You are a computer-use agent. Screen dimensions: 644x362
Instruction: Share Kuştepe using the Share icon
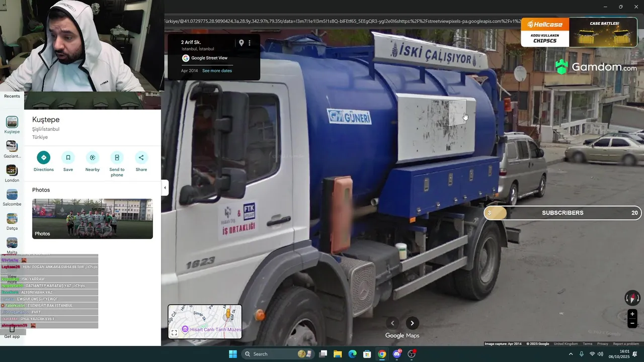[x=141, y=157]
